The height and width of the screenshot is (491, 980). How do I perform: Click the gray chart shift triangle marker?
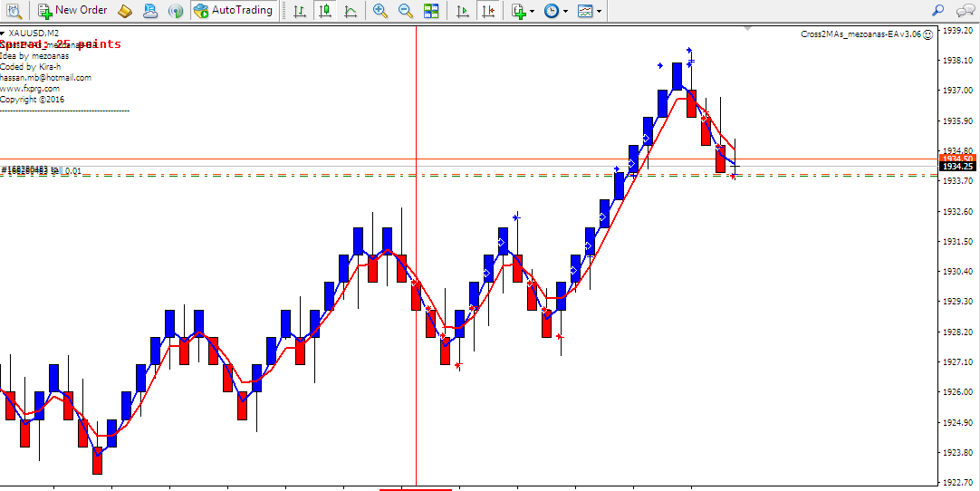click(747, 29)
